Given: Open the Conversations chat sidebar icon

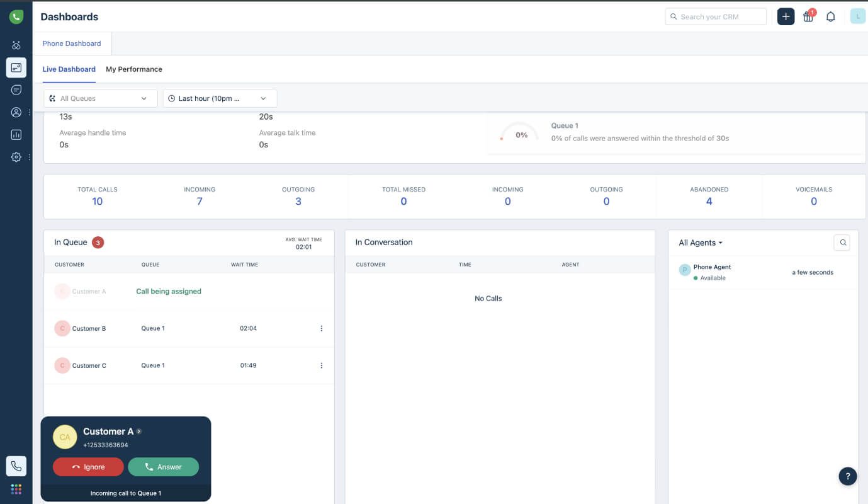Looking at the screenshot, I should tap(16, 90).
